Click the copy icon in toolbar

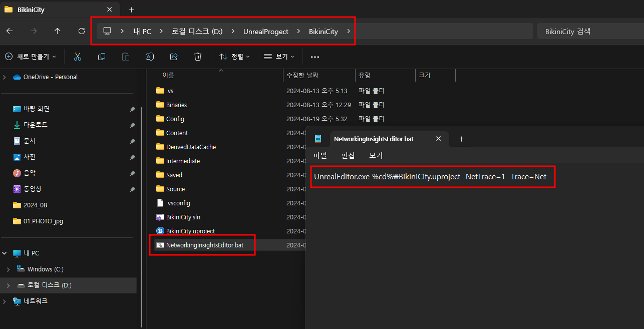coord(102,57)
